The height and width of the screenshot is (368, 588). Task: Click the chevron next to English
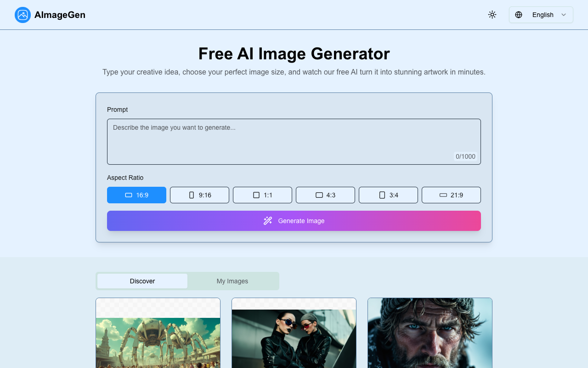pyautogui.click(x=564, y=14)
